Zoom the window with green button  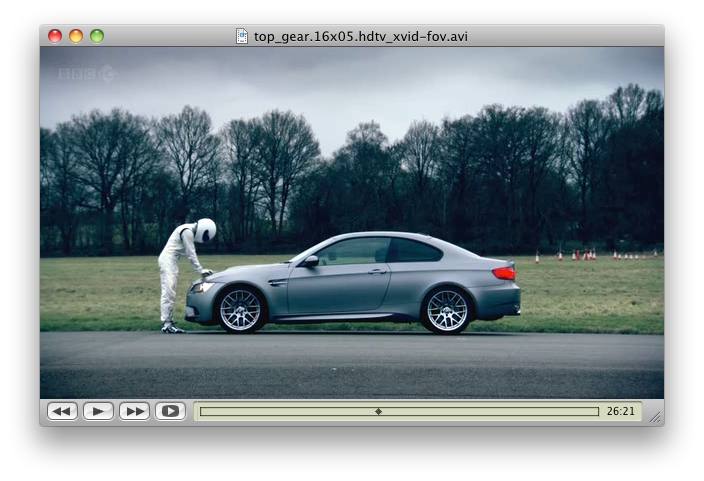coord(97,36)
